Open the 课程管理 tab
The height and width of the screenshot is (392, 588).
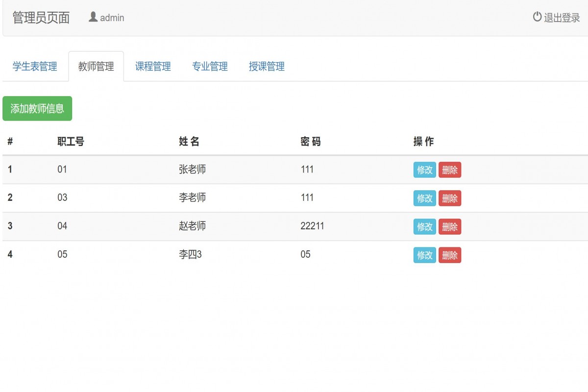tap(153, 66)
